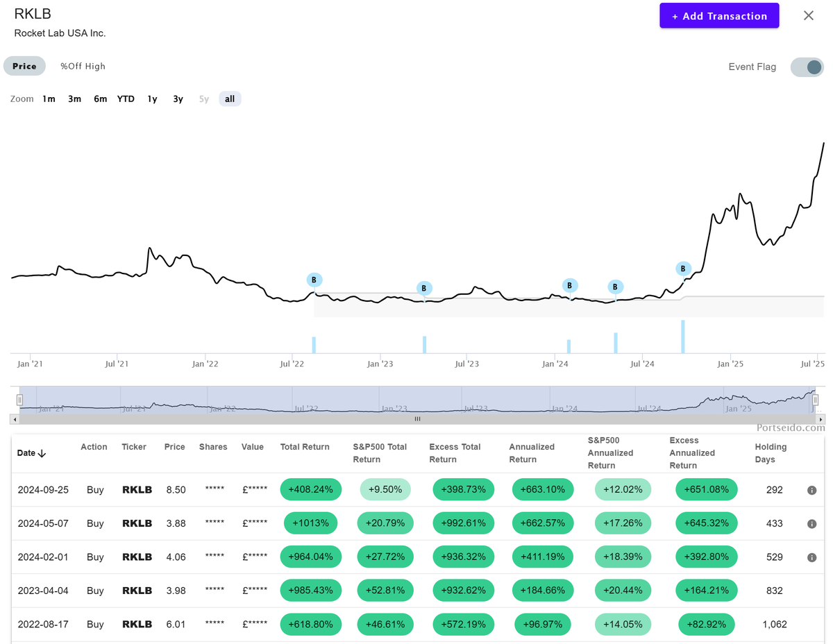Close the RKLB detail panel
833x644 pixels.
808,16
